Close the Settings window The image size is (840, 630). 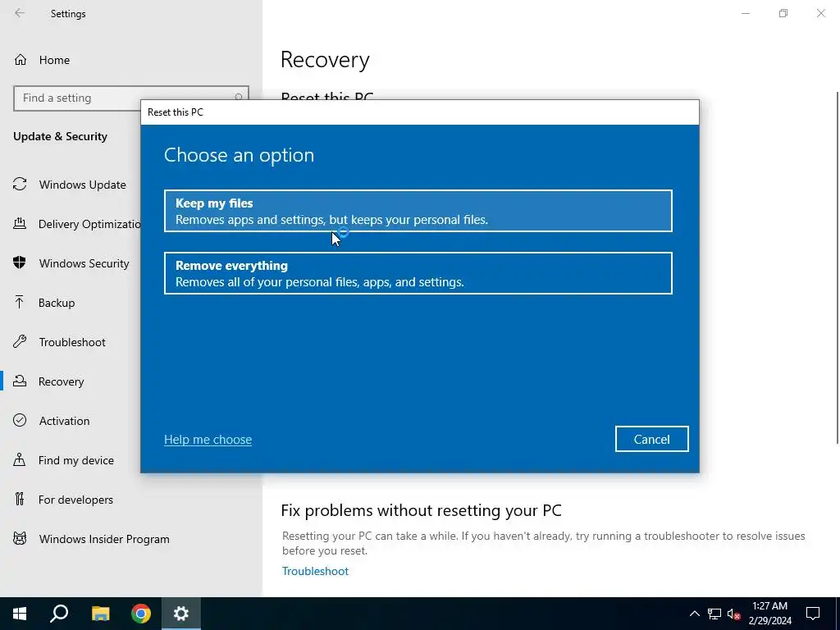[x=820, y=13]
